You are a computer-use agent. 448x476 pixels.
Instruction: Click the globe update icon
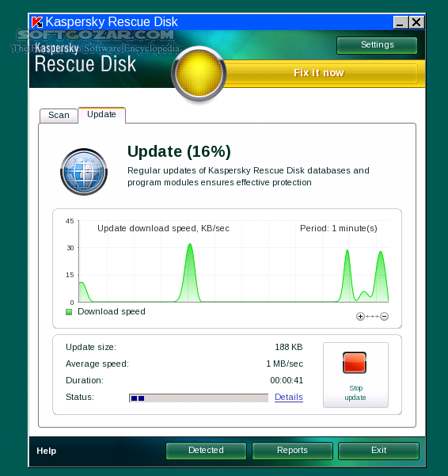[84, 172]
